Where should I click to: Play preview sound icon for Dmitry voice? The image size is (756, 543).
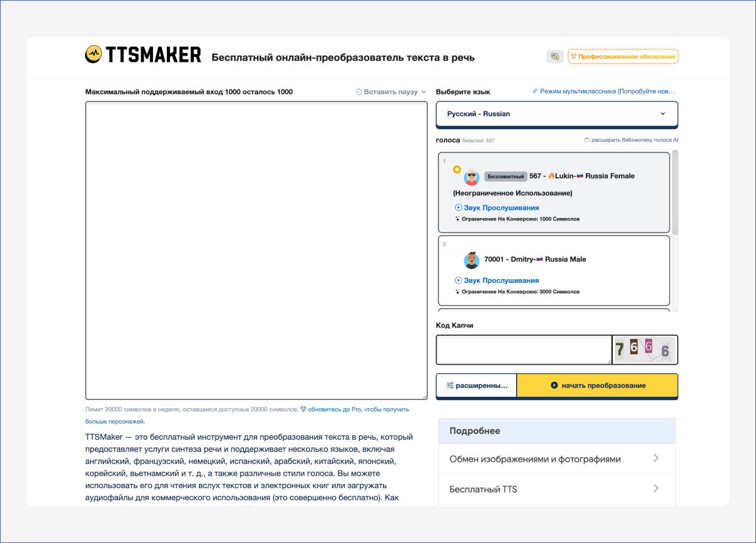[459, 280]
